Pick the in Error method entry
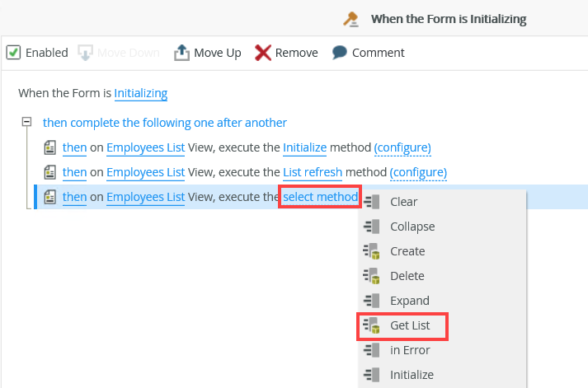Image resolution: width=588 pixels, height=388 pixels. (410, 350)
